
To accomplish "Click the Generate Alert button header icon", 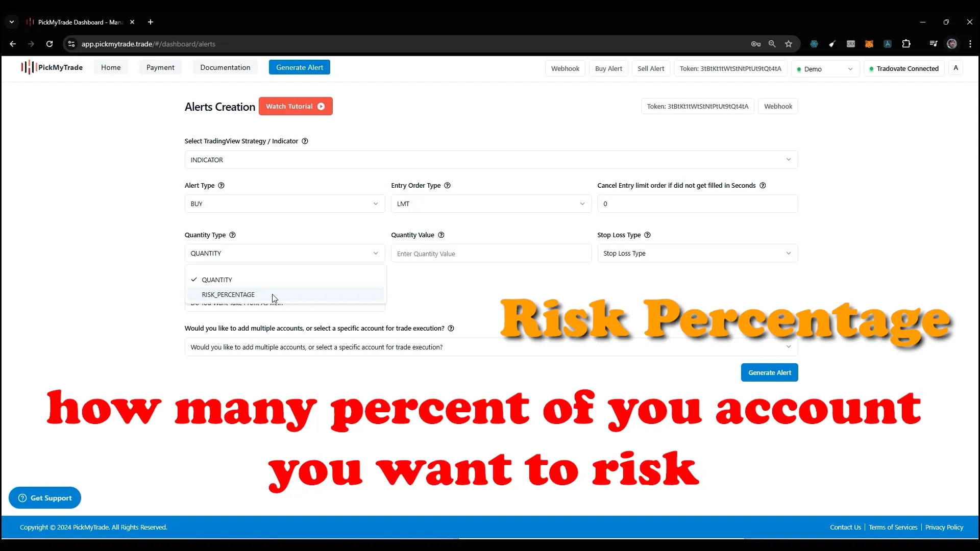I will (x=300, y=67).
